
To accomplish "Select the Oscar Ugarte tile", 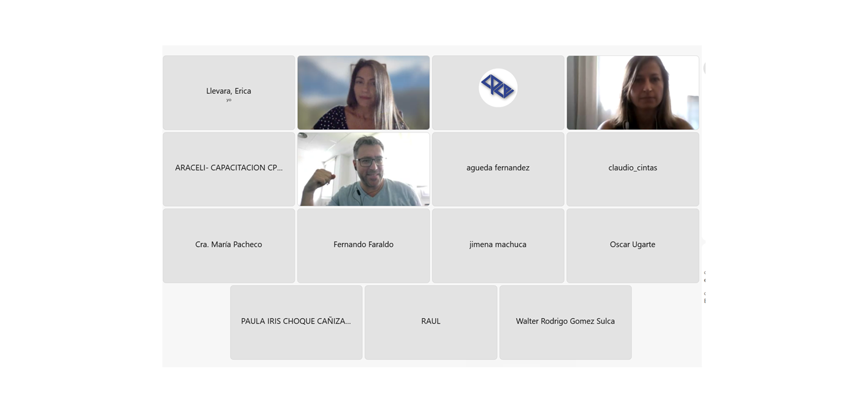I will point(633,246).
